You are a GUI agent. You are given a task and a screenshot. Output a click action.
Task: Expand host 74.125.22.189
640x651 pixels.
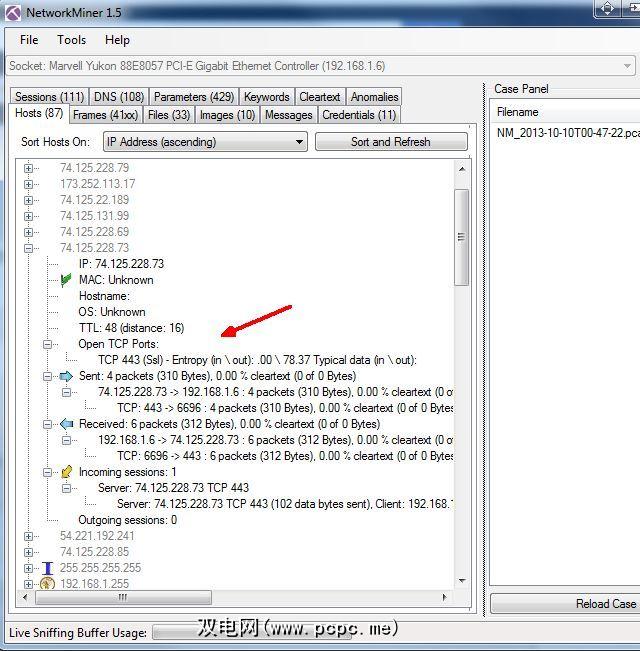point(28,200)
